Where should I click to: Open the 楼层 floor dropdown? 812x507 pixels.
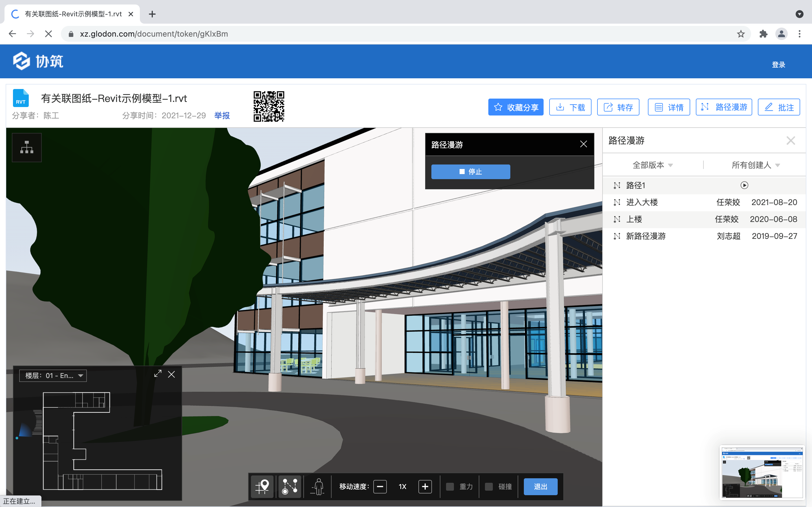[x=53, y=375]
